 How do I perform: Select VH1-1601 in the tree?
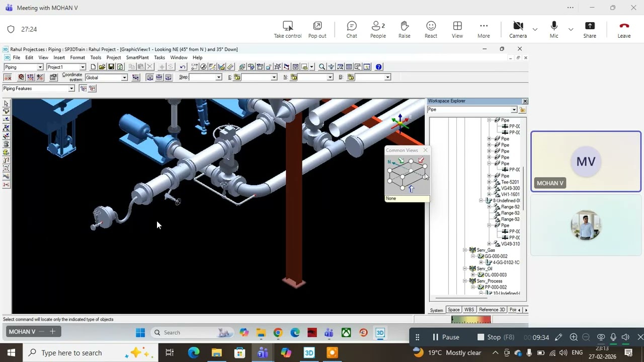tap(511, 195)
